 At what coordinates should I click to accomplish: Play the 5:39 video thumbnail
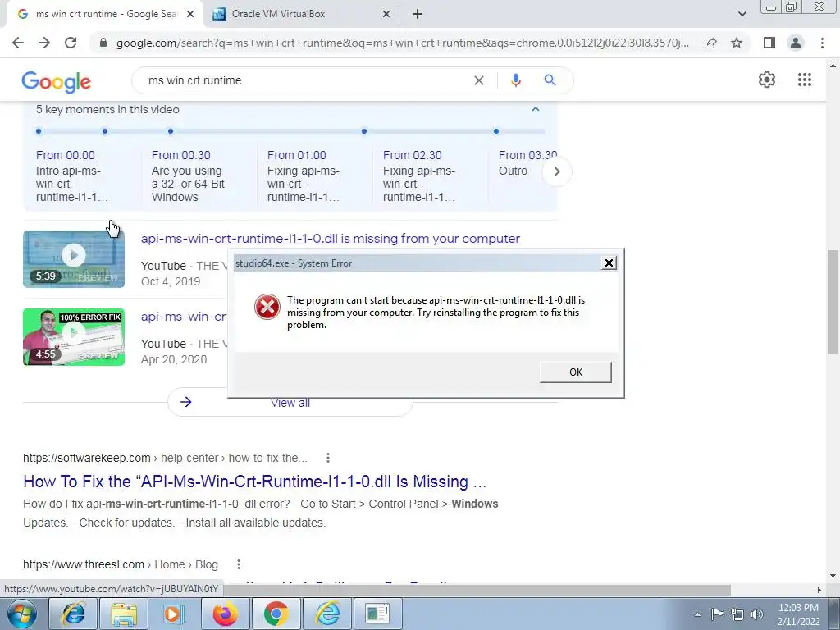[x=74, y=259]
